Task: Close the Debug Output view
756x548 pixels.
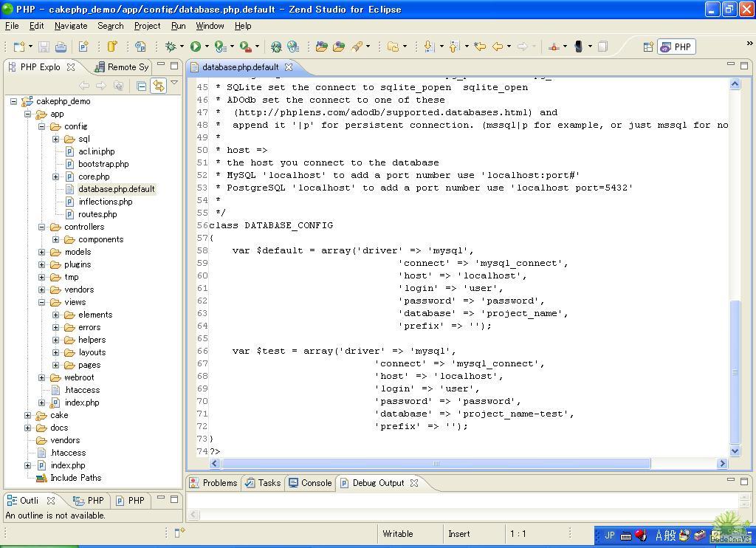Action: coord(414,483)
